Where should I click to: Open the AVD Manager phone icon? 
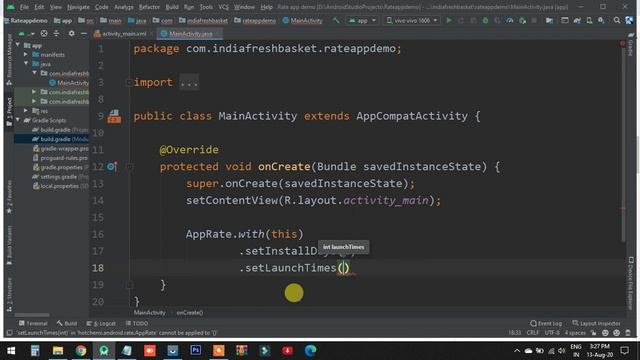(x=589, y=20)
